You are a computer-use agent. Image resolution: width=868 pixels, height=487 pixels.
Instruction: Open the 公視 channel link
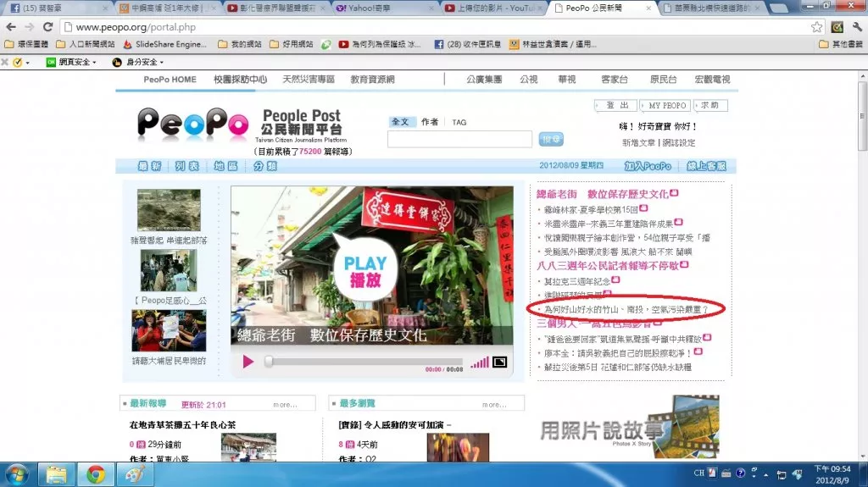click(x=529, y=79)
